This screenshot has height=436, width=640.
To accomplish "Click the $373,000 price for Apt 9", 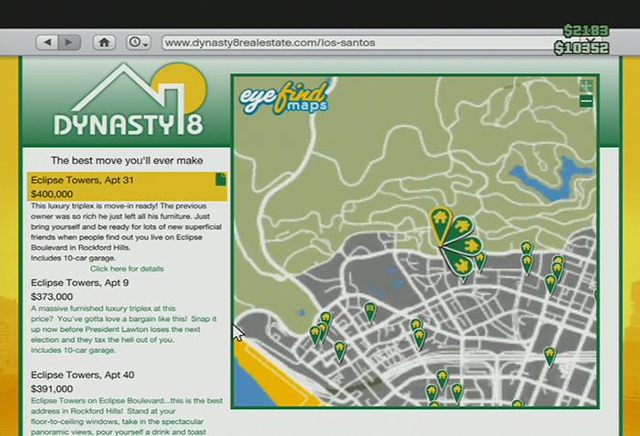I will (52, 297).
